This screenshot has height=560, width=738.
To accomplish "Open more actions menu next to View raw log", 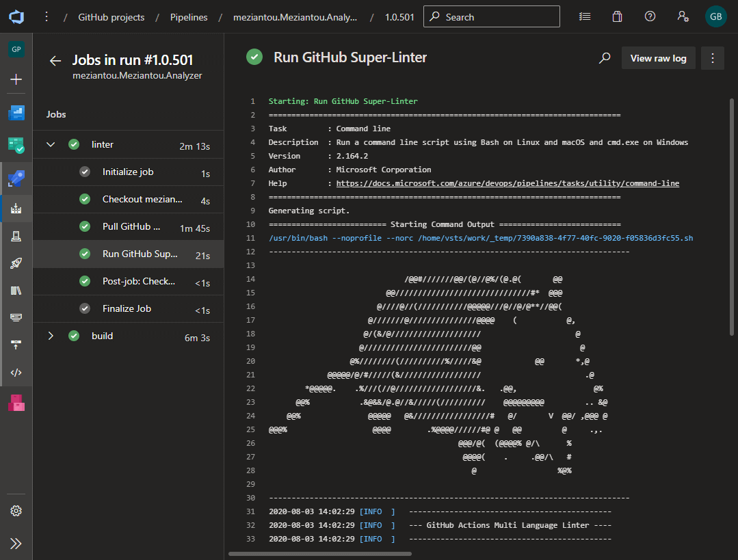I will tap(713, 58).
